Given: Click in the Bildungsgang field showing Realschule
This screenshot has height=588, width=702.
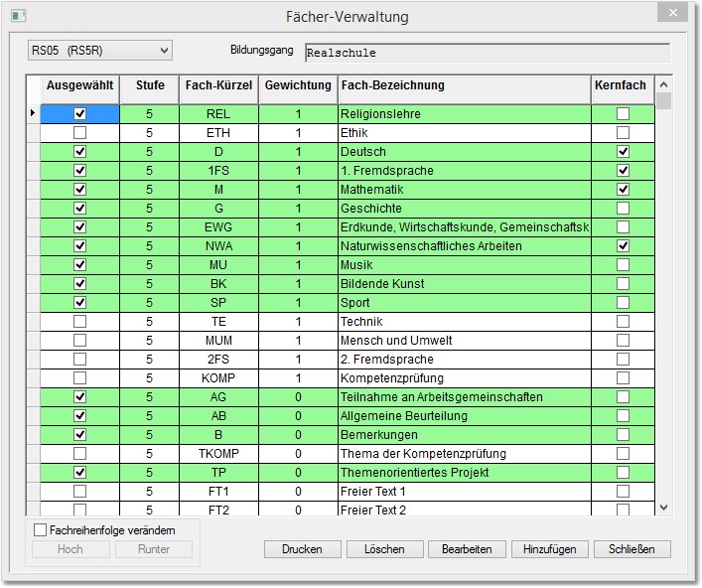Looking at the screenshot, I should pos(487,53).
